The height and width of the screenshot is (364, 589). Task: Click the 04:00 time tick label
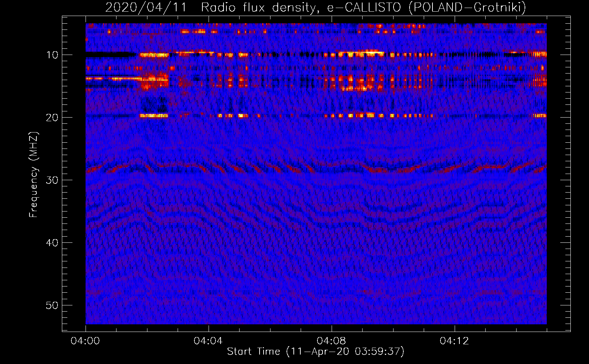(x=86, y=341)
